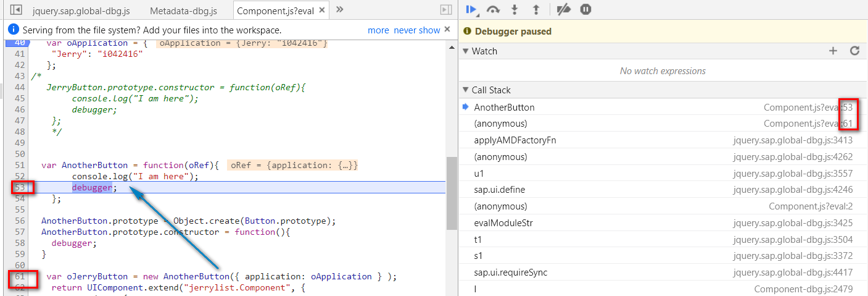Add a new watch expression
This screenshot has width=868, height=296.
(x=833, y=51)
